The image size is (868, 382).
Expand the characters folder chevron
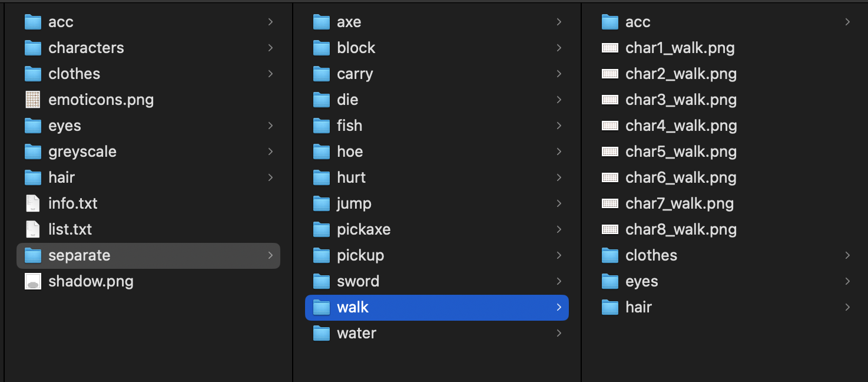coord(270,48)
